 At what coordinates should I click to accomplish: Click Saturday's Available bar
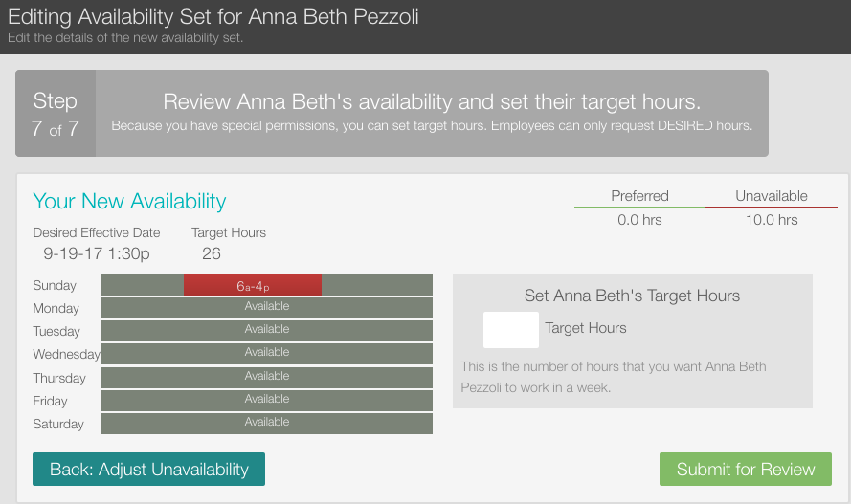click(267, 424)
